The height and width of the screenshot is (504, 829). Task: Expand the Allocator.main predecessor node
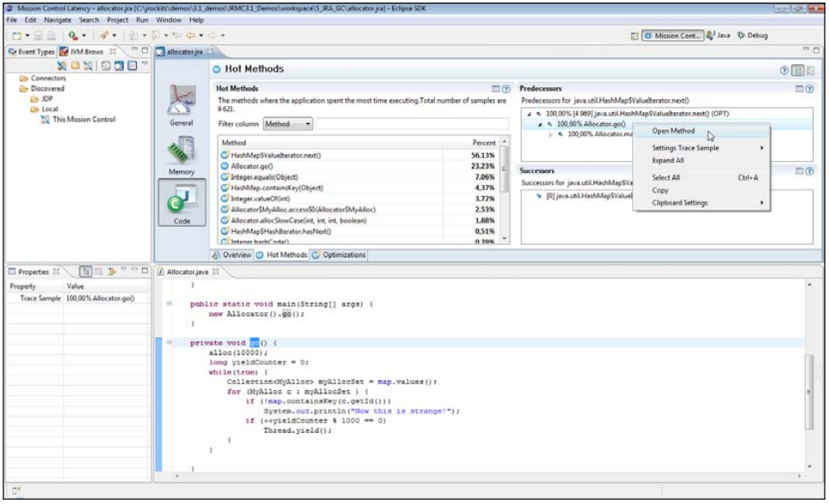point(551,134)
